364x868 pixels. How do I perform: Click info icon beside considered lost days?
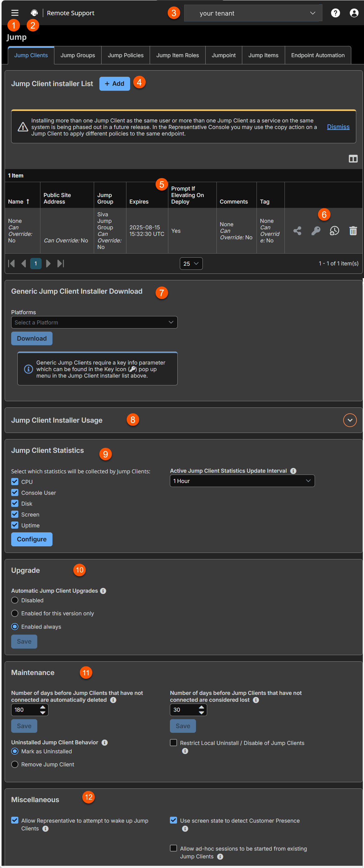click(256, 700)
